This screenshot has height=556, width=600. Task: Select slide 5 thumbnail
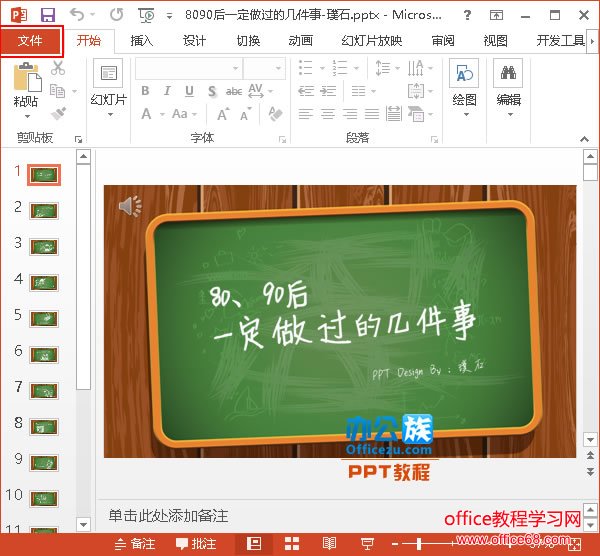[x=44, y=318]
